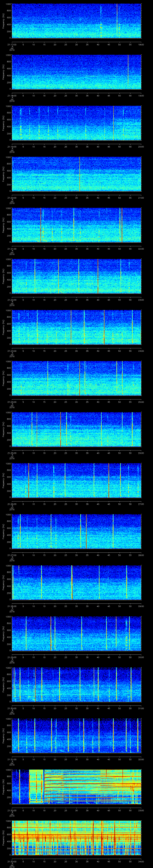Select the red vertical line in 21:24 spectrogram
The height and width of the screenshot is (868, 153).
(79, 378)
